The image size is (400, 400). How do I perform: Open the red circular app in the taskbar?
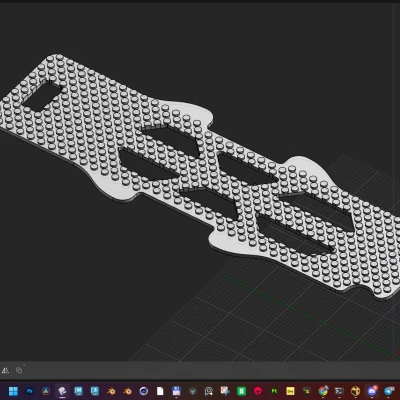pyautogui.click(x=258, y=391)
